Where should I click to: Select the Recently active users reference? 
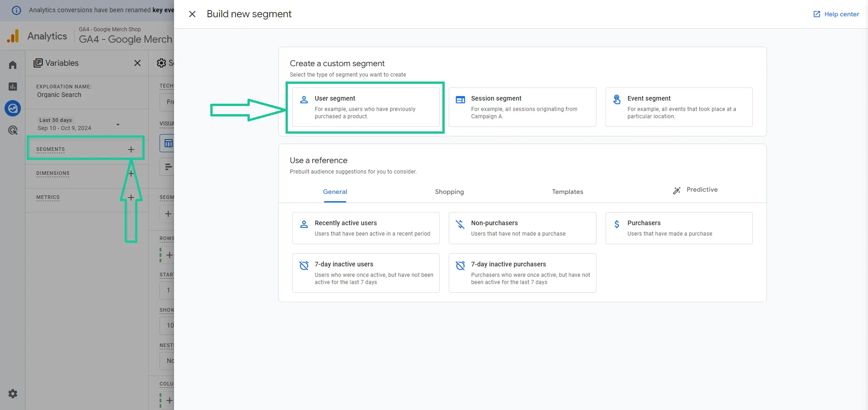tap(366, 228)
